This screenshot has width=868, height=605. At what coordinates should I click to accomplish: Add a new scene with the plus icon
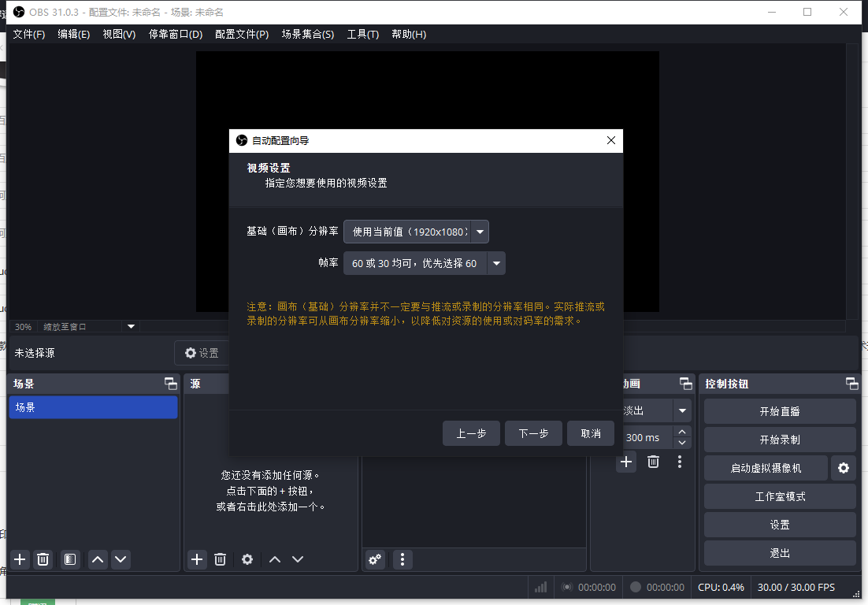pos(19,559)
